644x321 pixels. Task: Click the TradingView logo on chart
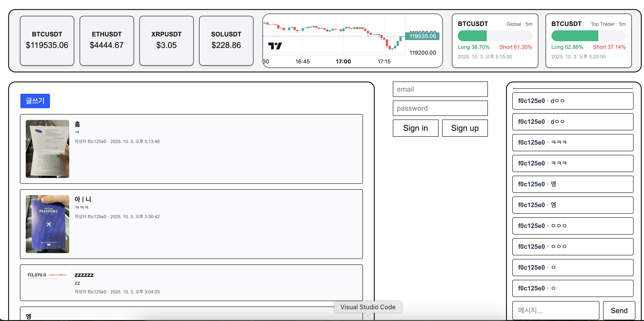pos(275,46)
